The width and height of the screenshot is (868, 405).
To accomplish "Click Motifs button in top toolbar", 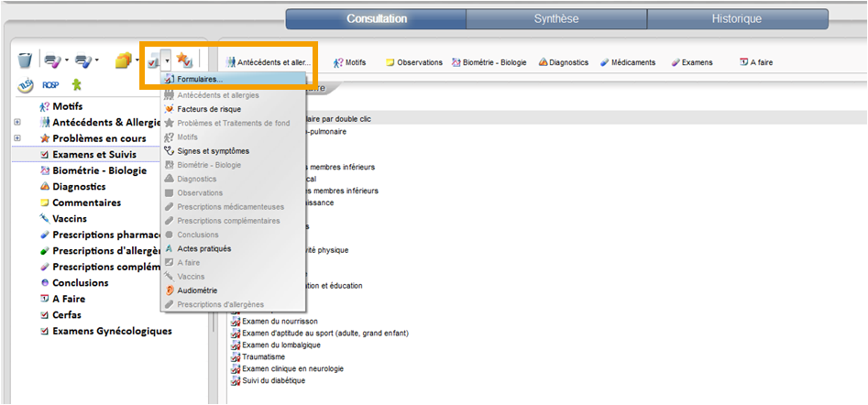I will click(x=350, y=62).
